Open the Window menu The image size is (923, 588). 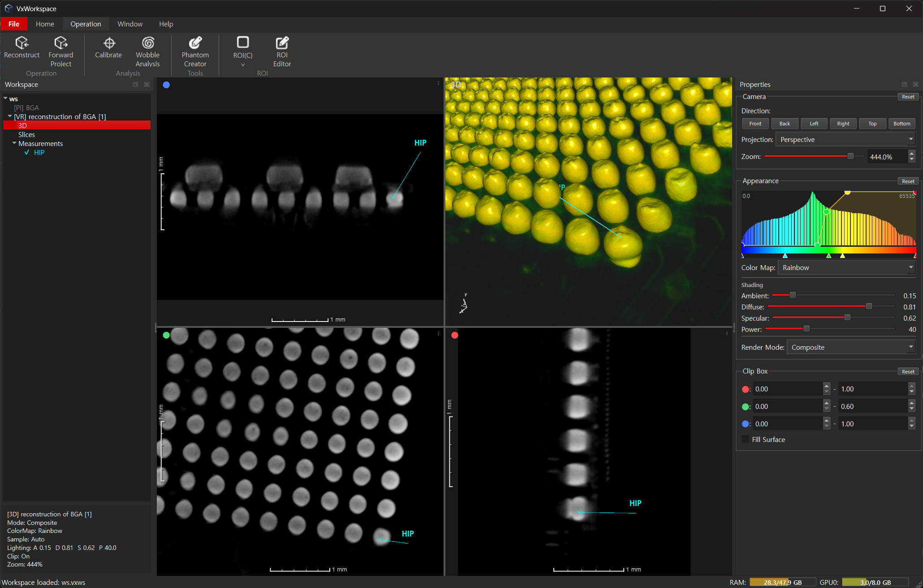click(x=129, y=24)
